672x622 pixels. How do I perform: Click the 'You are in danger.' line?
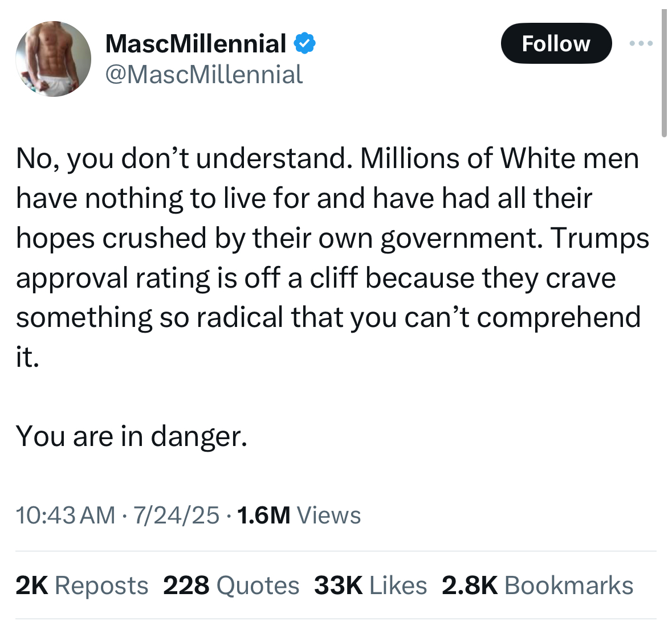click(132, 437)
